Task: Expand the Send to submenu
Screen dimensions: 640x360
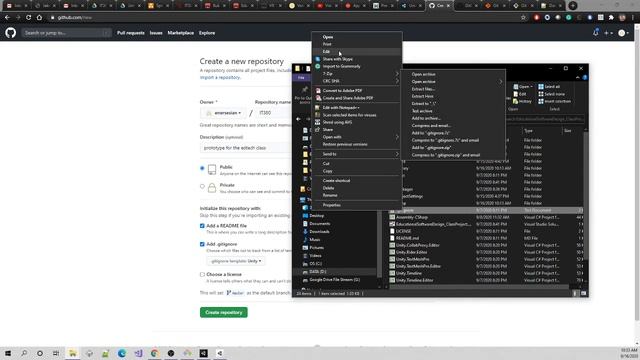Action: tap(357, 154)
